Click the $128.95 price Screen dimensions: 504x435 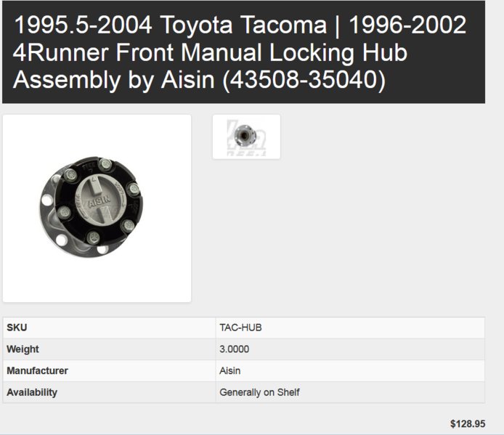click(x=468, y=424)
